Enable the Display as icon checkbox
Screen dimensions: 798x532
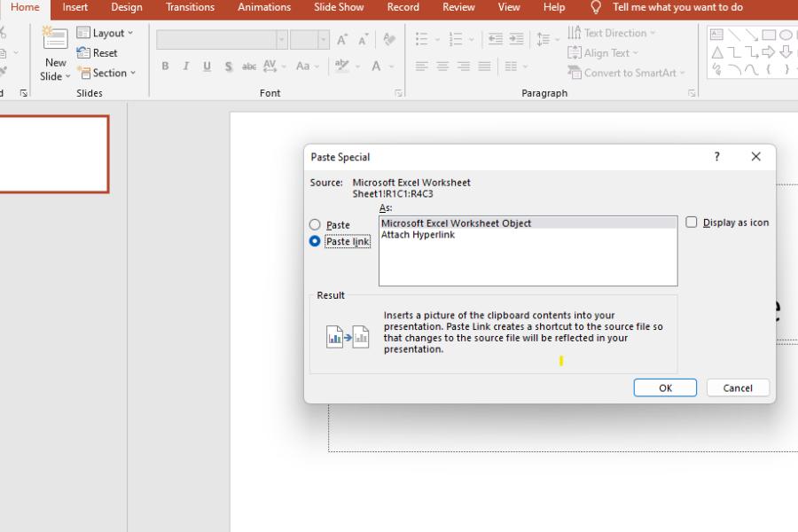[691, 222]
